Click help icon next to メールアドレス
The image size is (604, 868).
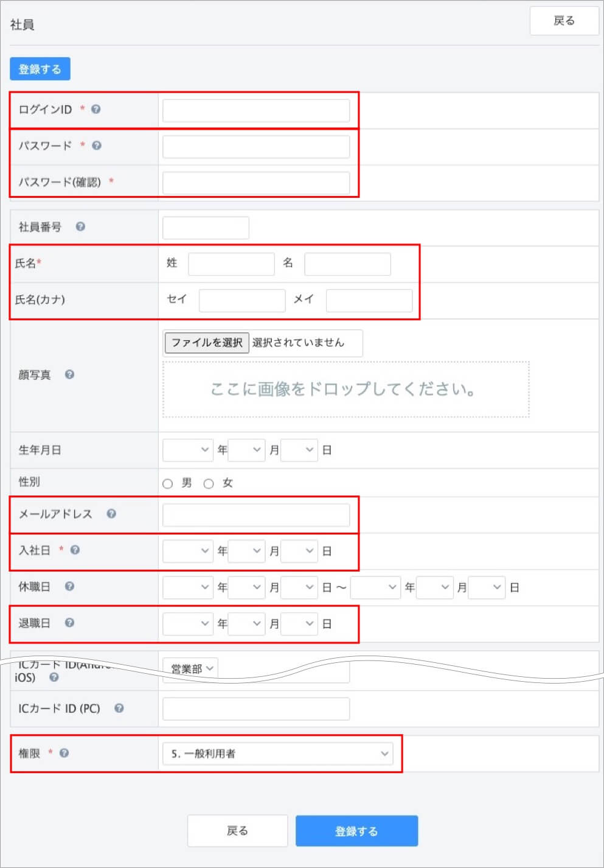[111, 514]
